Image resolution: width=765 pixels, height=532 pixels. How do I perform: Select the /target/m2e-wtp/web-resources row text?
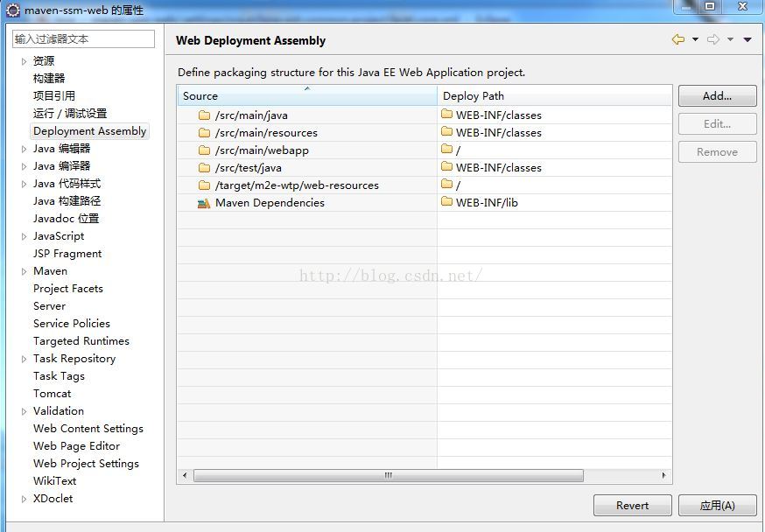(x=297, y=185)
